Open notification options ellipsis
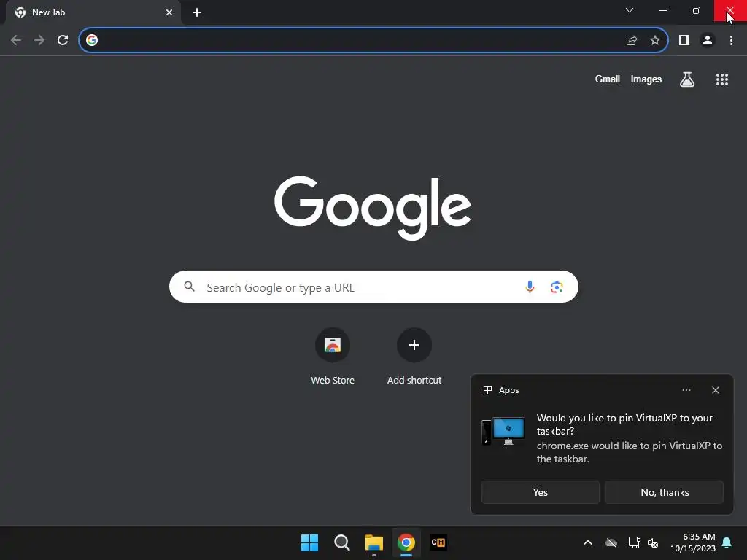 (x=686, y=390)
